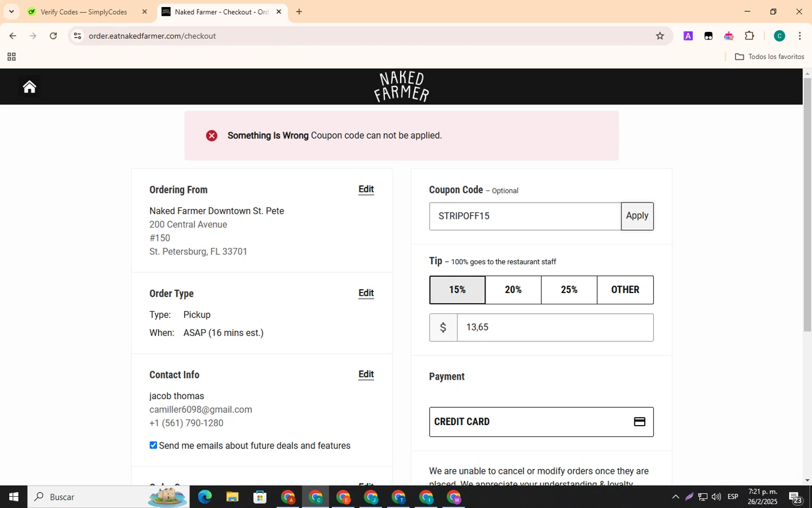Viewport: 812px width, 508px height.
Task: Open the notification center icon
Action: pyautogui.click(x=795, y=497)
